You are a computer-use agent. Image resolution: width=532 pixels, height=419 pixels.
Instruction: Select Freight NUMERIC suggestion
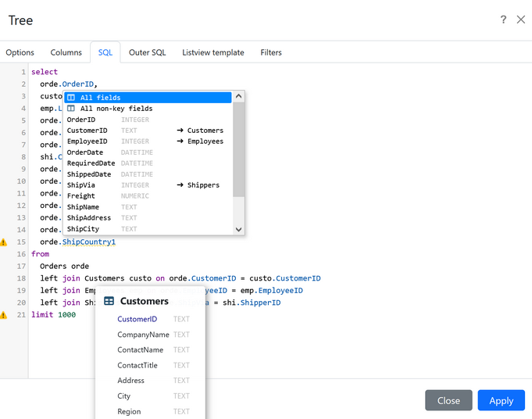pos(148,196)
